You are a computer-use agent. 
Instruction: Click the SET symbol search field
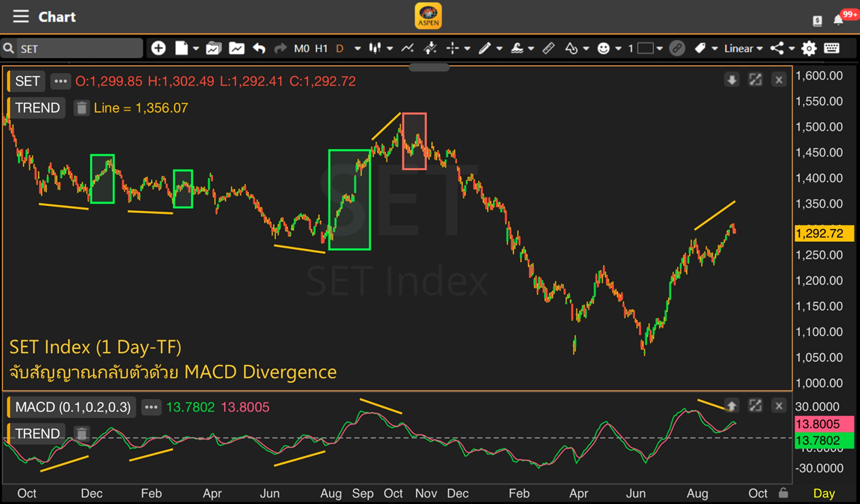tap(77, 49)
